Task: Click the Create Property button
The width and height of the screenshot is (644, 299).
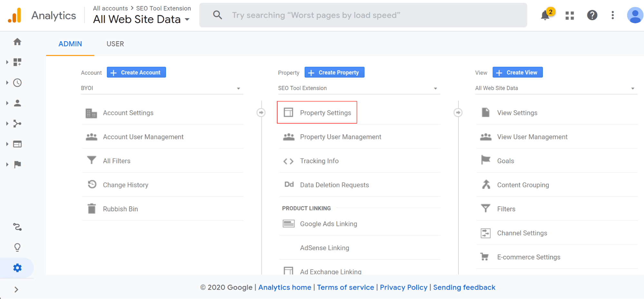Action: [x=334, y=72]
